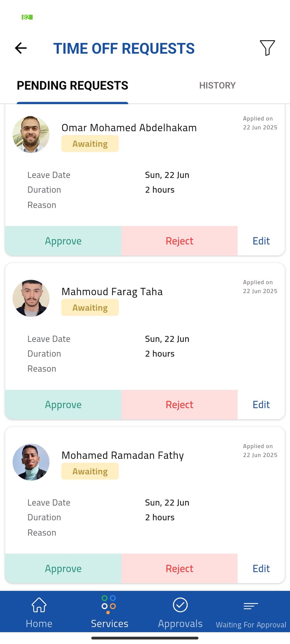Open Waiting For Approval list icon
Image resolution: width=290 pixels, height=644 pixels.
(x=251, y=612)
